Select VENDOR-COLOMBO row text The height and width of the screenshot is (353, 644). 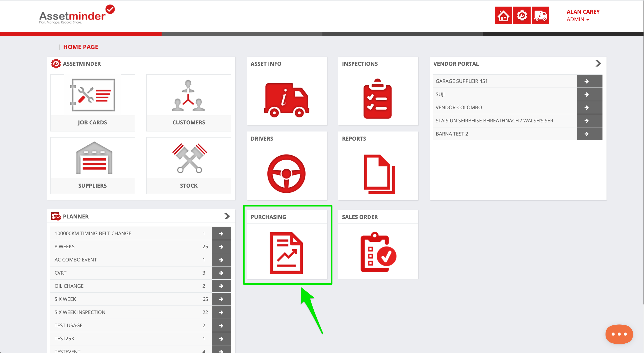click(x=459, y=107)
